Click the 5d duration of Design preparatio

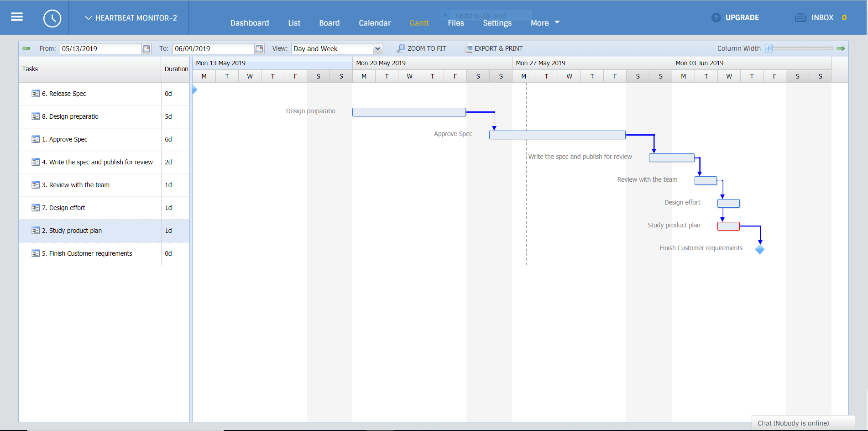pyautogui.click(x=168, y=116)
